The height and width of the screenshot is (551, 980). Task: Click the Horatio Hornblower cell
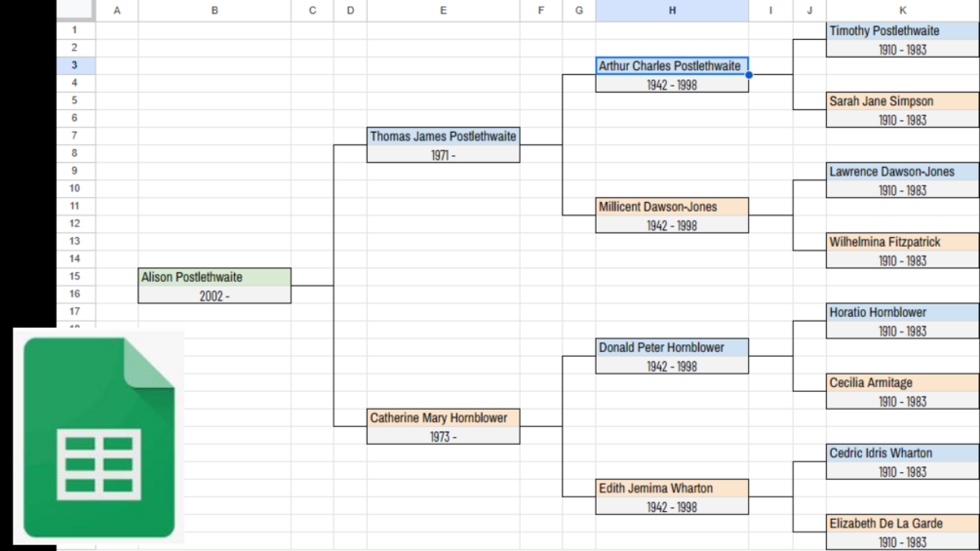[902, 312]
